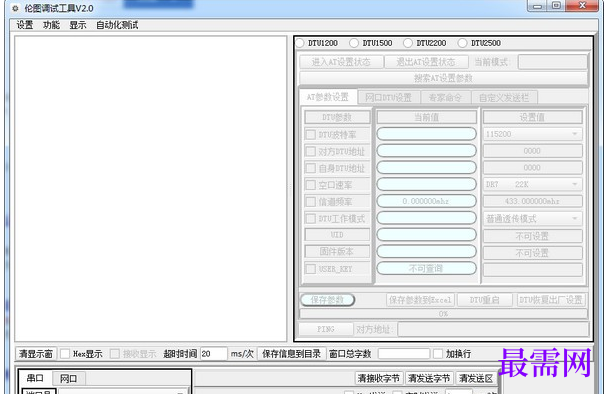This screenshot has height=394, width=610.
Task: Click the 清显示窗 button
Action: coord(36,354)
